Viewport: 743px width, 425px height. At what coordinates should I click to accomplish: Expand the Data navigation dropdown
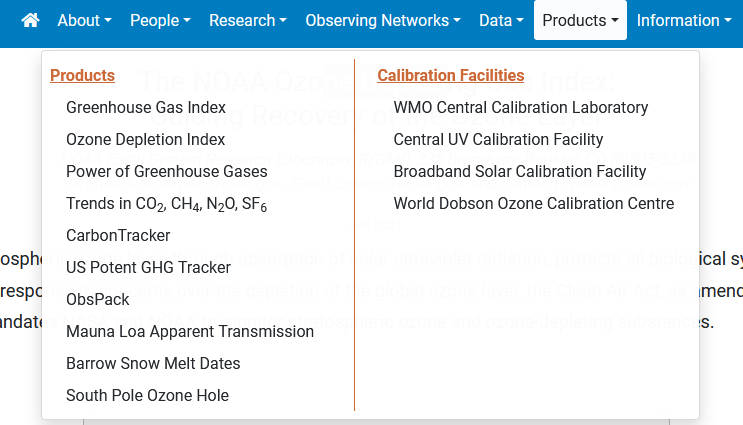click(x=501, y=20)
